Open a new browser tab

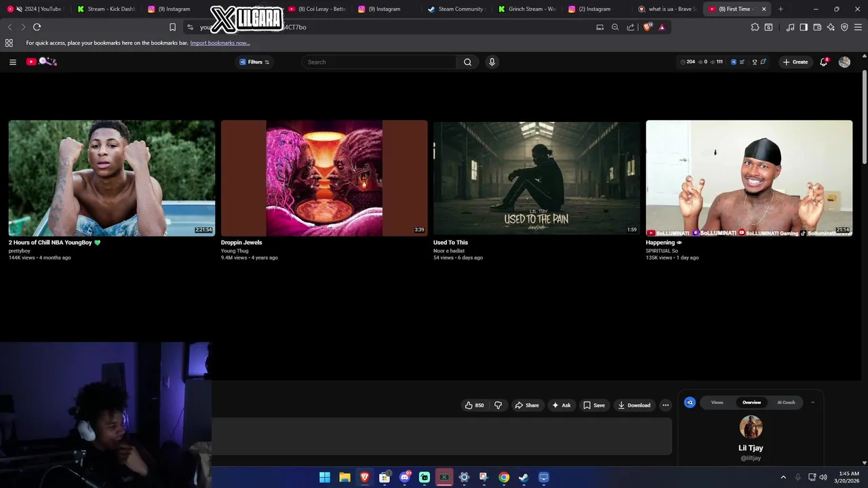click(x=781, y=9)
